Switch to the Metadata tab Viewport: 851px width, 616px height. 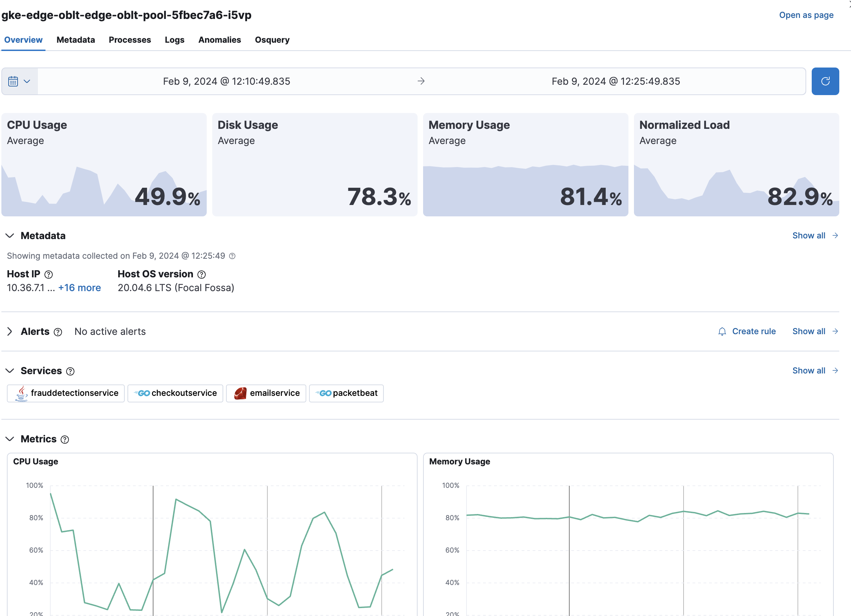tap(76, 40)
